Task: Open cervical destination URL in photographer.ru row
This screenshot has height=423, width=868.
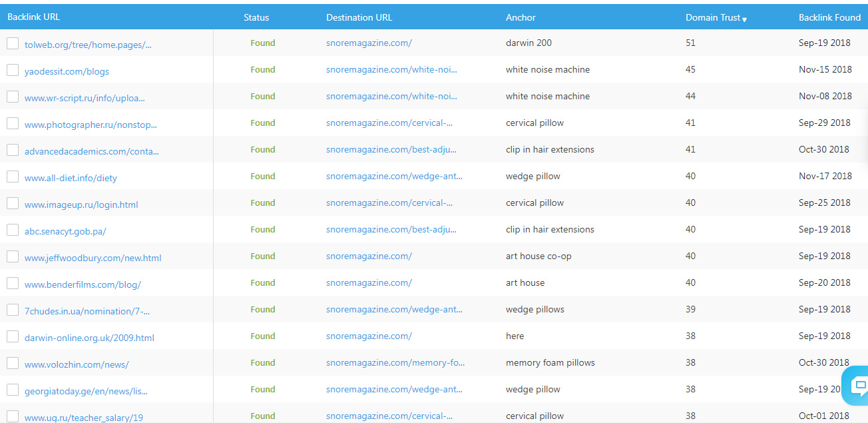Action: 389,123
